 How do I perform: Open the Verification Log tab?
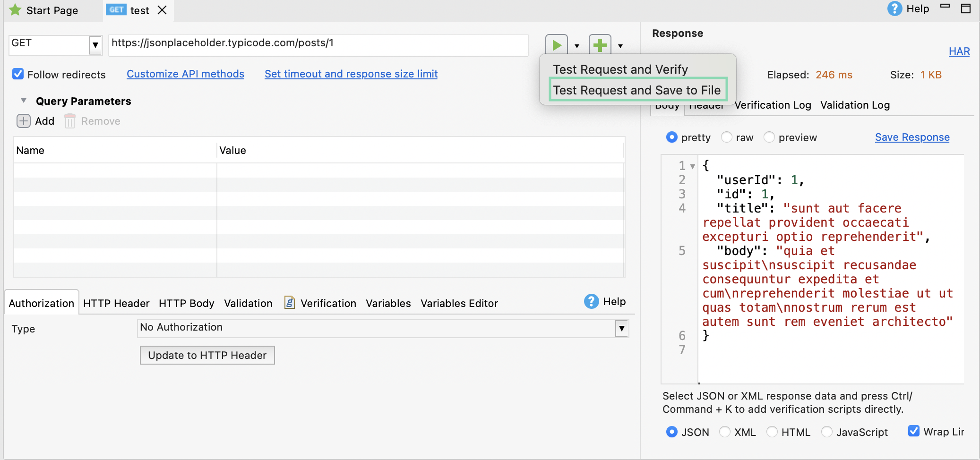pos(773,105)
